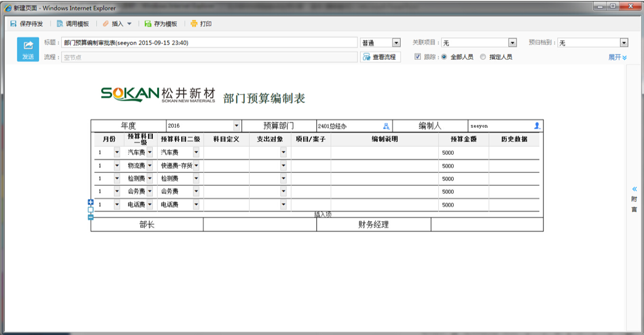The width and height of the screenshot is (644, 335).
Task: Open the 关联项目 dropdown
Action: coord(513,43)
